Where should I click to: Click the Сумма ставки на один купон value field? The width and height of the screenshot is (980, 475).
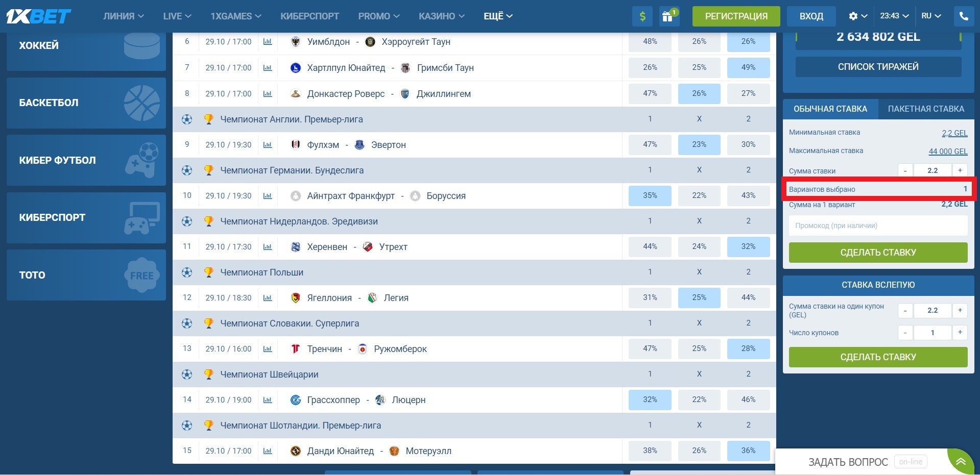click(x=933, y=310)
